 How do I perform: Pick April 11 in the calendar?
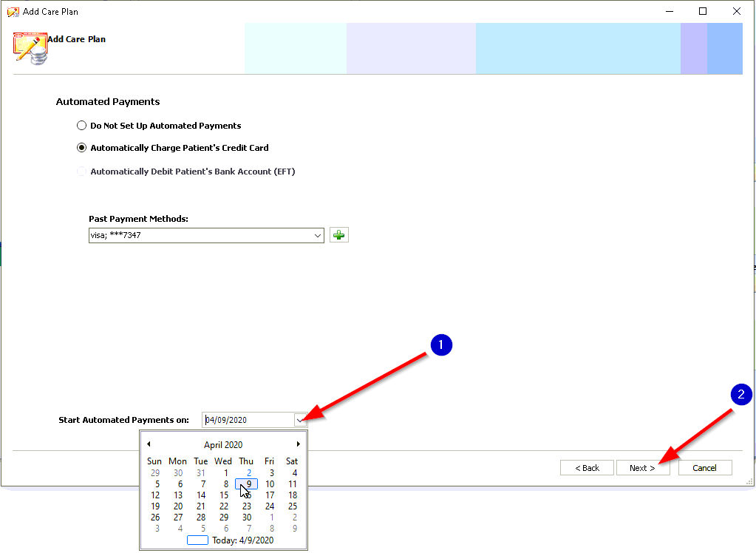293,484
